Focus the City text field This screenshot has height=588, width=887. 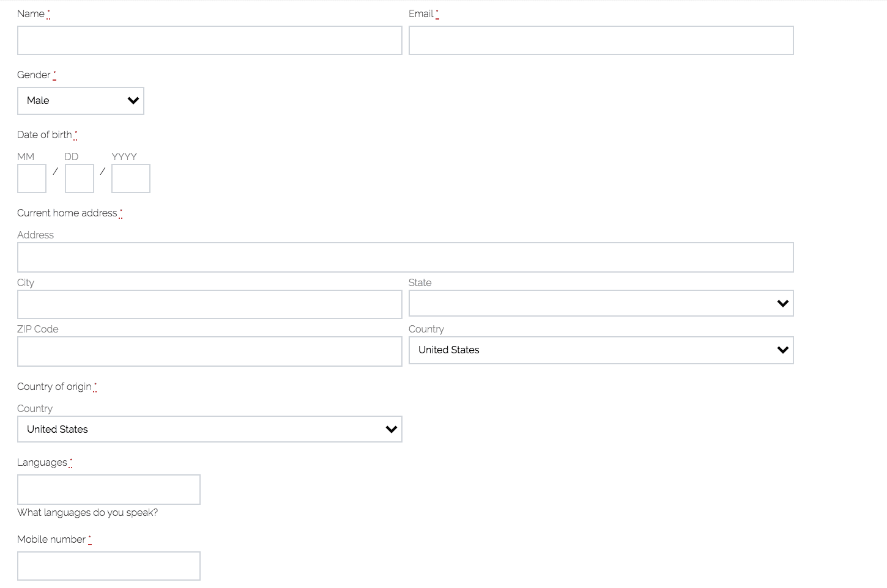coord(210,304)
